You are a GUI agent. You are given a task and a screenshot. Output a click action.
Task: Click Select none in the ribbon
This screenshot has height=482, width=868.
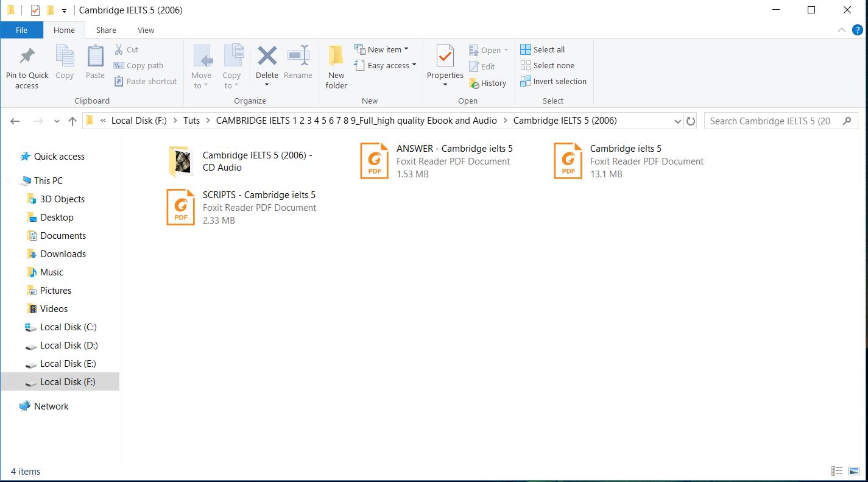point(548,65)
